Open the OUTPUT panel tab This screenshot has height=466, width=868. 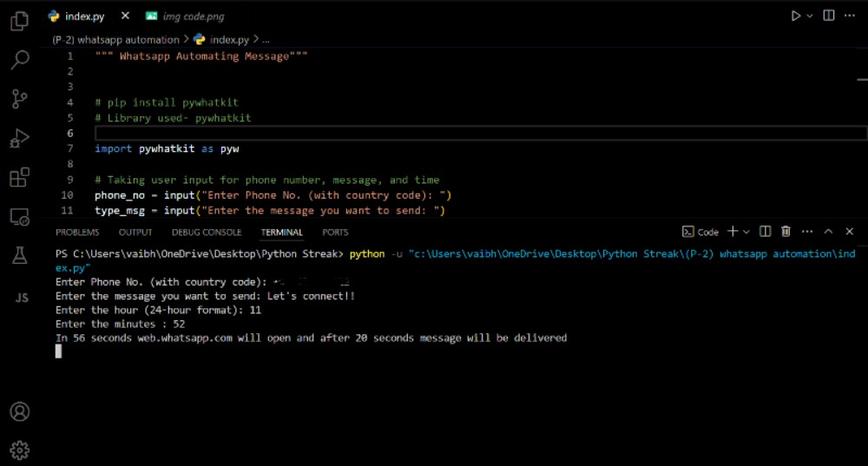pyautogui.click(x=135, y=233)
